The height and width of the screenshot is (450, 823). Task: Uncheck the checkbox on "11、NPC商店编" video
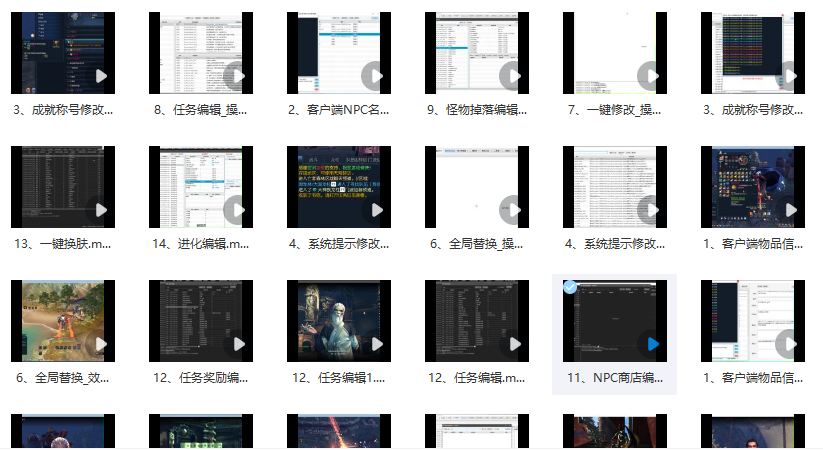click(x=570, y=287)
